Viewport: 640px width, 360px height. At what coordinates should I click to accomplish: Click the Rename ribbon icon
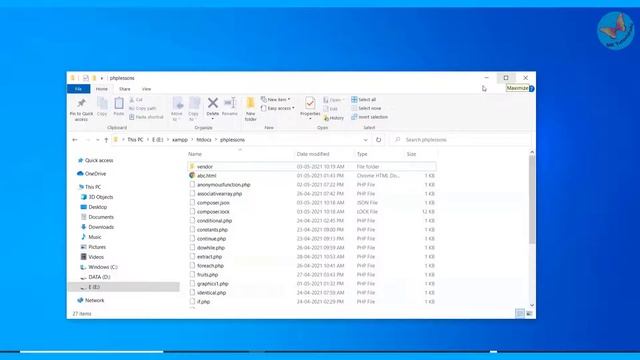[230, 103]
